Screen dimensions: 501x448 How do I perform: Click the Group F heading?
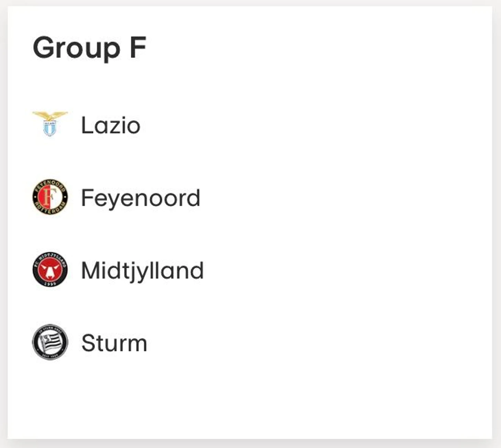[x=90, y=48]
